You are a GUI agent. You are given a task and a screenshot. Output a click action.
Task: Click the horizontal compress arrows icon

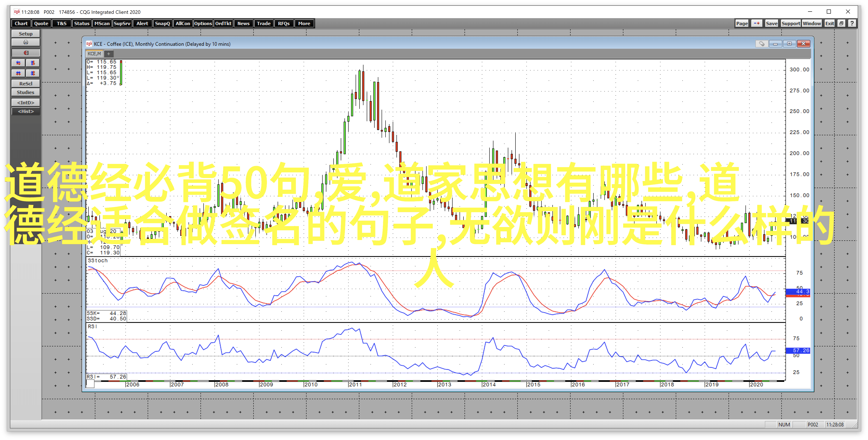tap(19, 73)
